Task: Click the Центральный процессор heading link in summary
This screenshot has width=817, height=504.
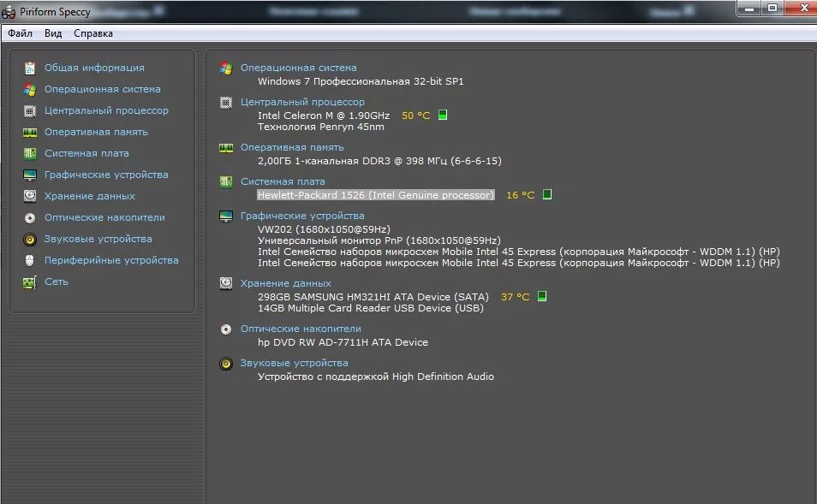Action: pos(302,102)
